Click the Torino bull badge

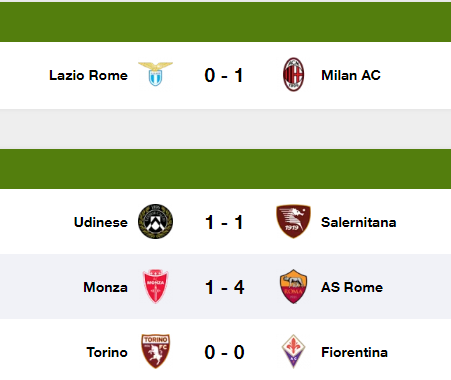pos(155,351)
